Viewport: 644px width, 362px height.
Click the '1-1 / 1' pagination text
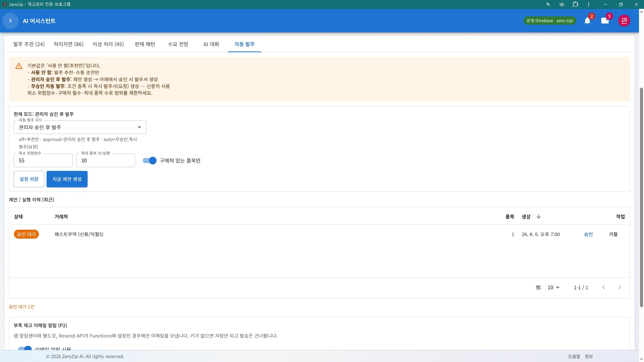click(x=581, y=288)
